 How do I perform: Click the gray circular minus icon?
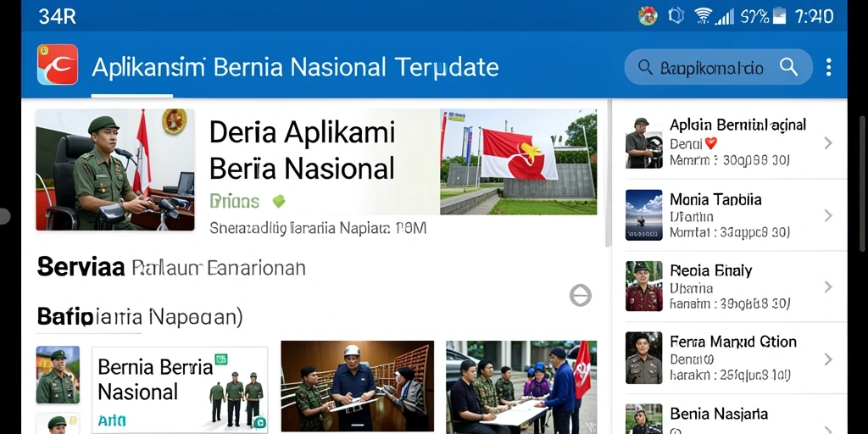(580, 295)
